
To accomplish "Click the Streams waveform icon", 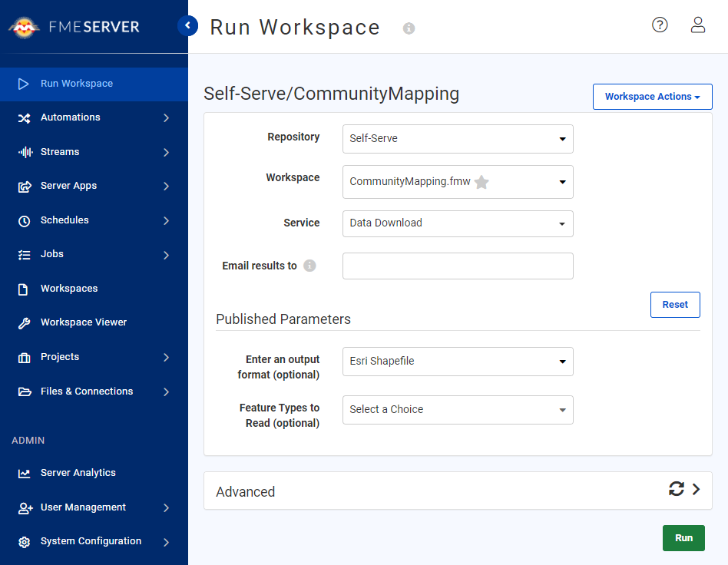I will [x=25, y=152].
